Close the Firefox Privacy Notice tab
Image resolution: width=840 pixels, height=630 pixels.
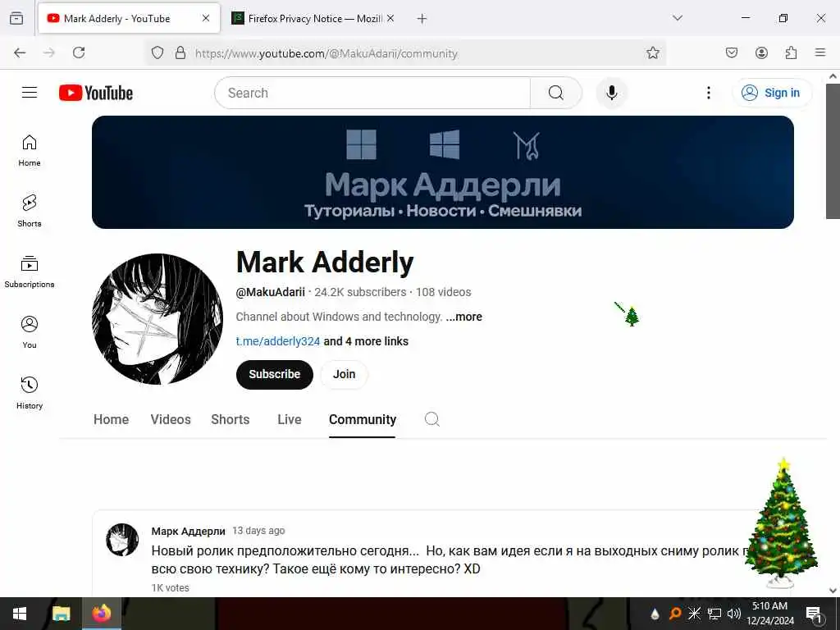click(x=390, y=18)
